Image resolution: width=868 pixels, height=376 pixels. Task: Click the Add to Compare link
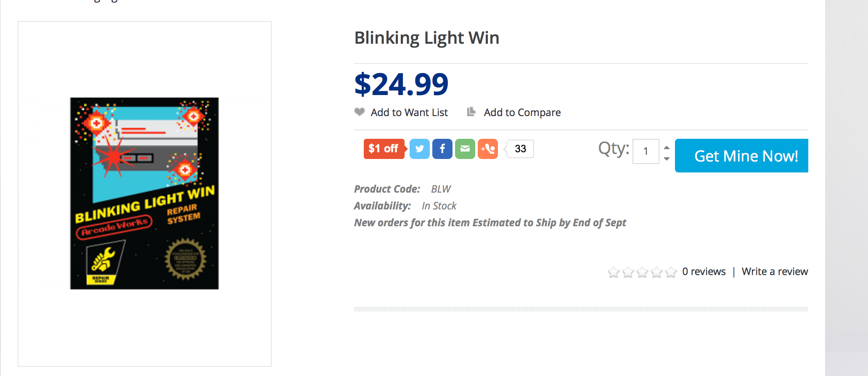point(522,112)
